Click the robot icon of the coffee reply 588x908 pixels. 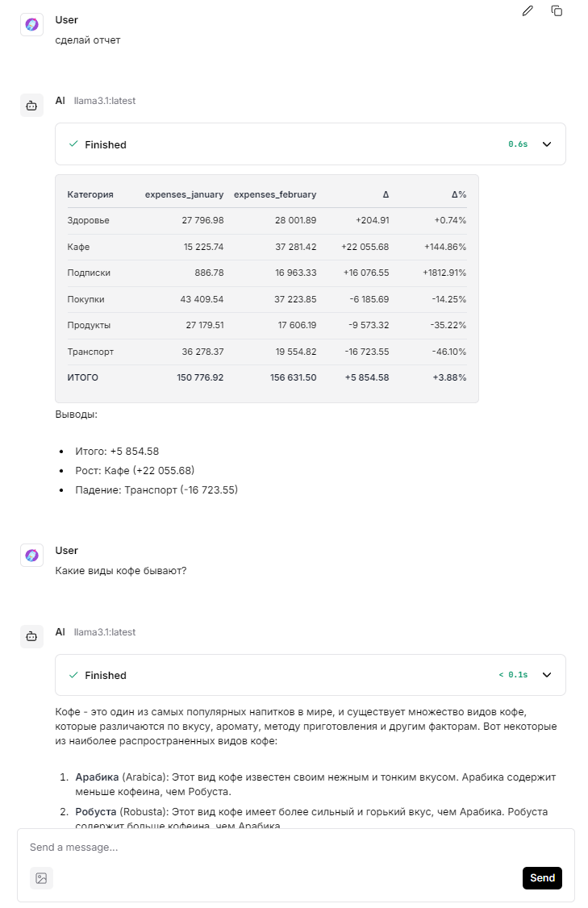31,636
